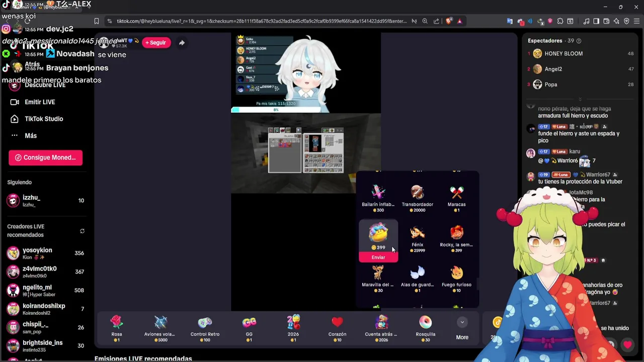644x362 pixels.
Task: Select the Control Retro gift
Action: coord(205,329)
